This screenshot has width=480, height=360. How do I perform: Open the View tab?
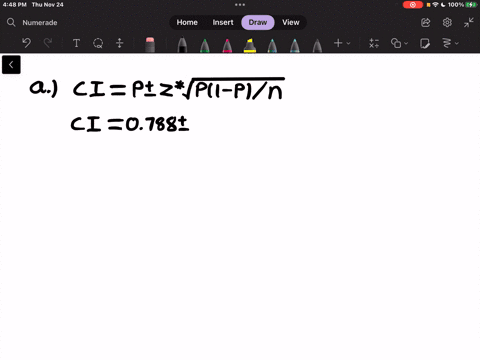pos(291,22)
